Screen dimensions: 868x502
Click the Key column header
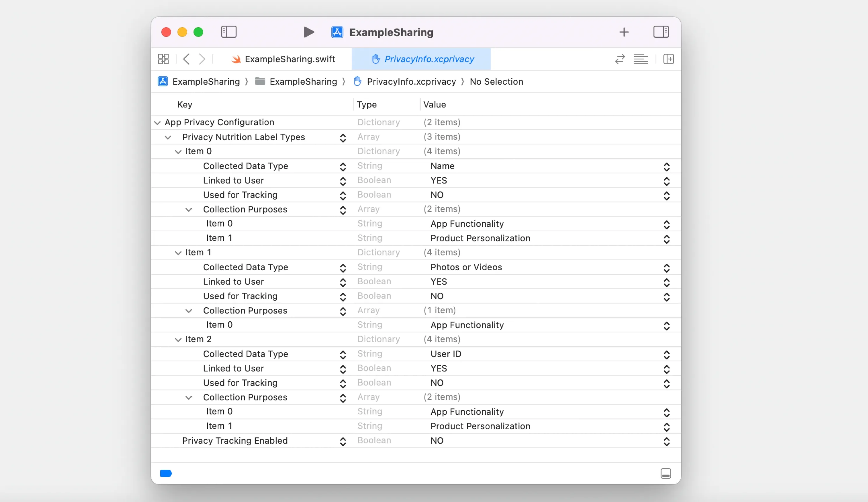[x=185, y=104]
